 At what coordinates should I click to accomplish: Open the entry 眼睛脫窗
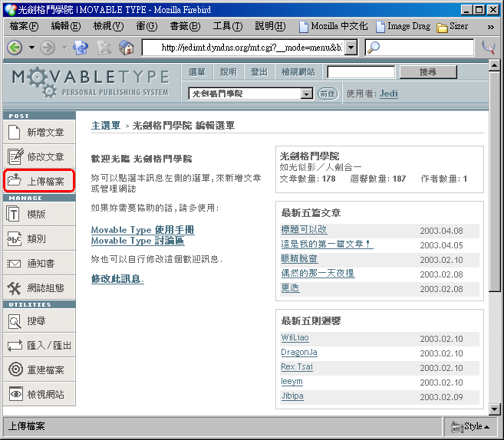(x=300, y=258)
